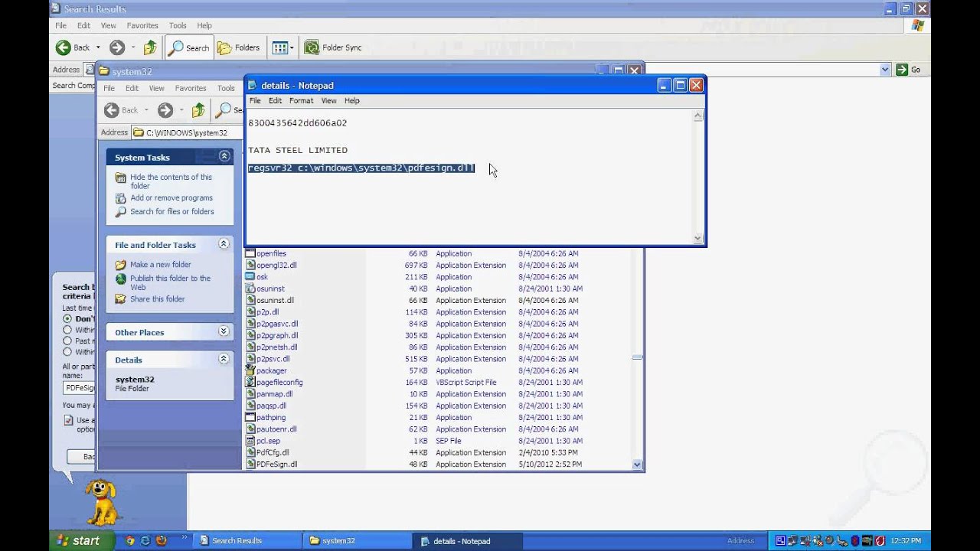Click Up folder icon in Search Results toolbar
The height and width of the screenshot is (551, 980).
pos(150,47)
